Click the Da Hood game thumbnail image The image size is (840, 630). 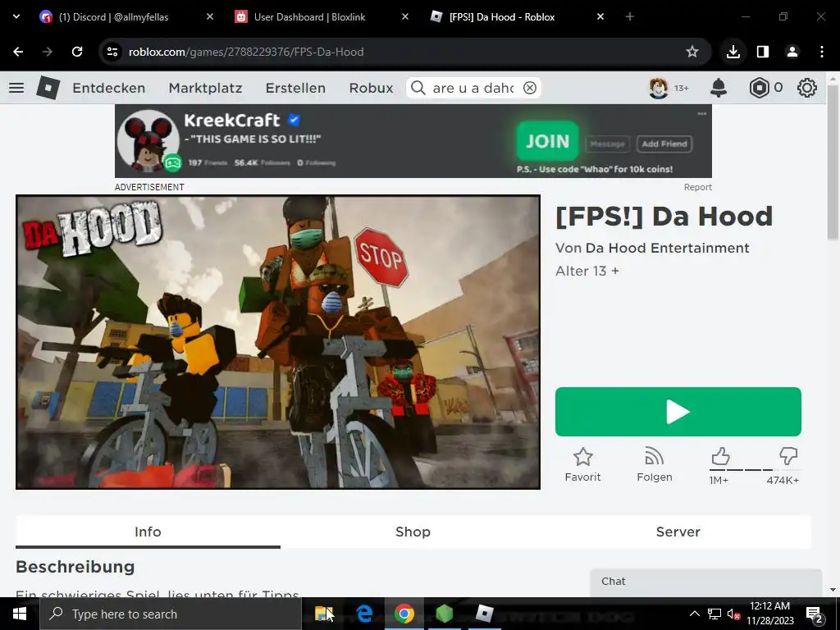[x=278, y=342]
